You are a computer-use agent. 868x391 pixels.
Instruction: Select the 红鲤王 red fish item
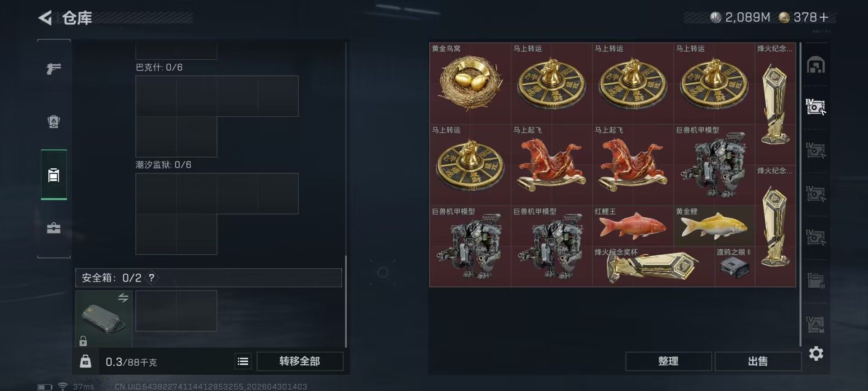633,226
